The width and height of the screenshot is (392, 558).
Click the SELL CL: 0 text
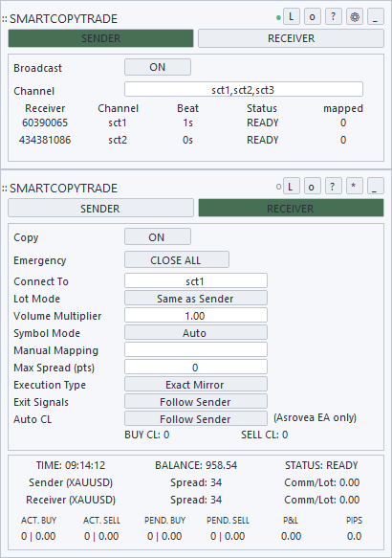click(x=265, y=435)
